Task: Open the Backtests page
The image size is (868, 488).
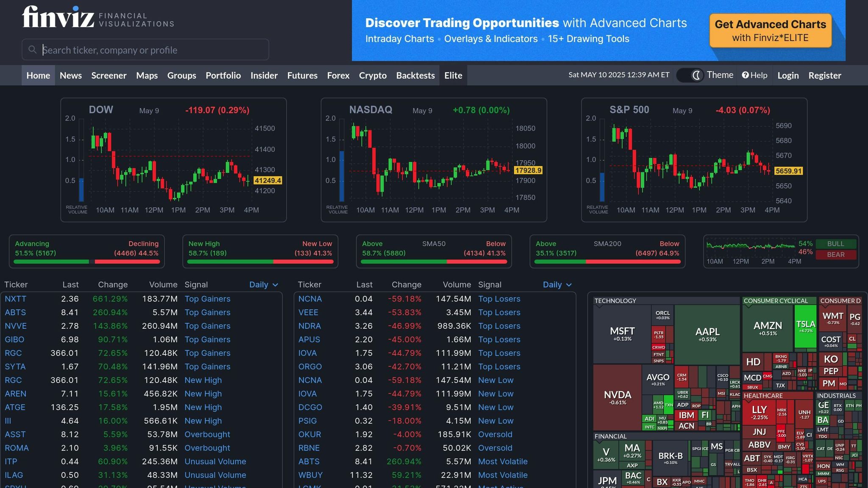Action: point(415,75)
